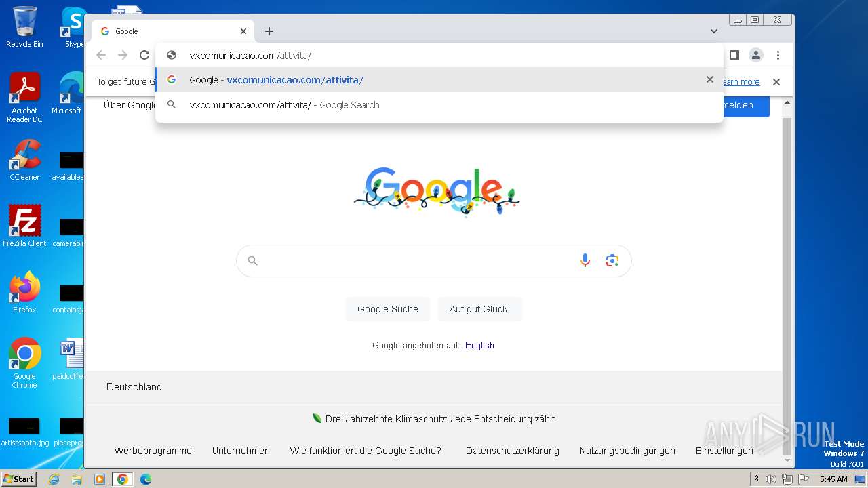Select artistspath.jpg desktop file
Screen dimensions: 868x488
(x=24, y=432)
